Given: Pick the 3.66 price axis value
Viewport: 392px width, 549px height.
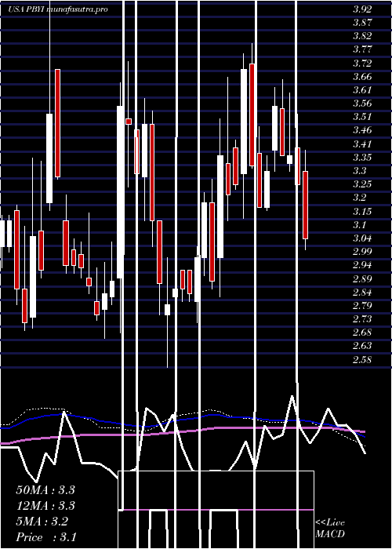Looking at the screenshot, I should [x=362, y=76].
